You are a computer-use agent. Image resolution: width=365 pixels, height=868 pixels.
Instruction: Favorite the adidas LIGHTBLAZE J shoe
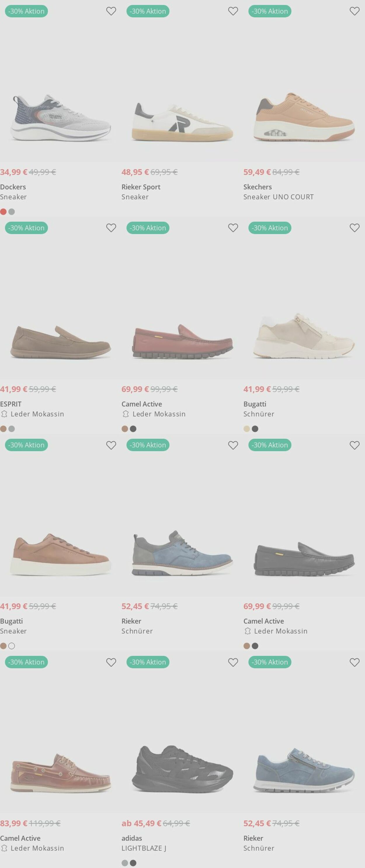tap(232, 662)
